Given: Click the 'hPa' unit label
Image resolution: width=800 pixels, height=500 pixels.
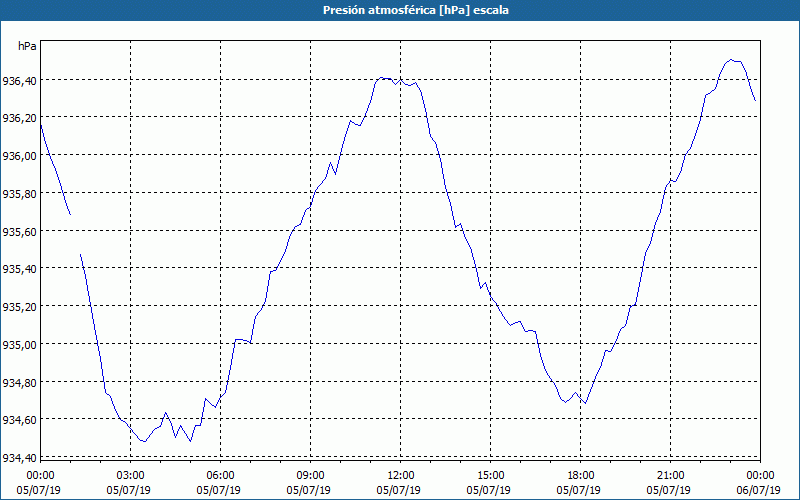Looking at the screenshot, I should (x=27, y=46).
